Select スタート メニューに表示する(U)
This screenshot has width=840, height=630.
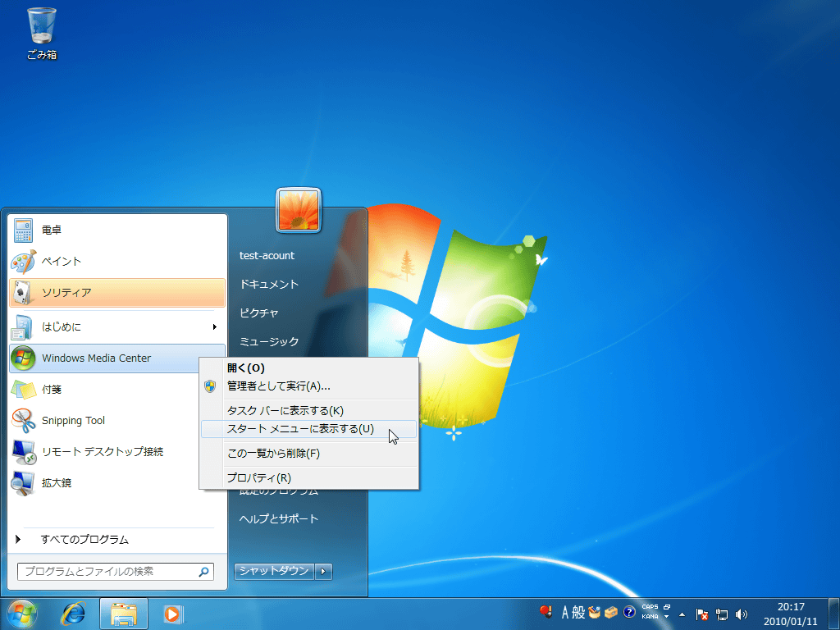click(x=309, y=429)
